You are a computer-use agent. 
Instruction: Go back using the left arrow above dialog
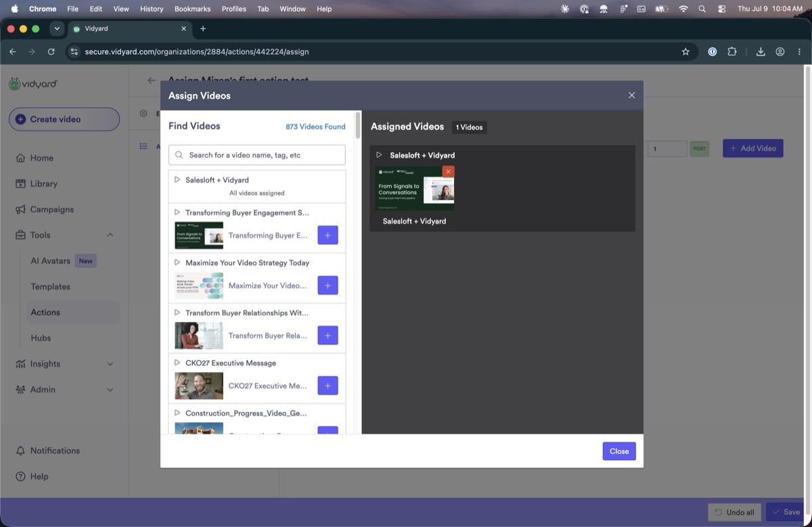[152, 81]
